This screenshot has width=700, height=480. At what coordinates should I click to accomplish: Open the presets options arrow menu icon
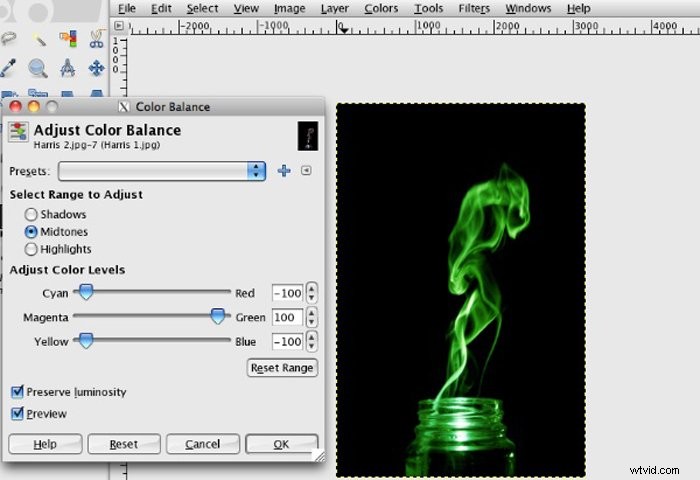click(x=306, y=170)
